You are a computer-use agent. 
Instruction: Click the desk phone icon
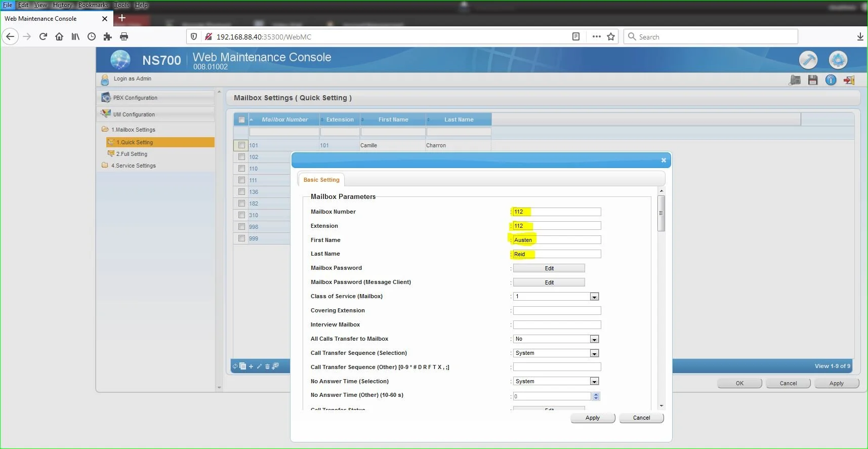795,80
